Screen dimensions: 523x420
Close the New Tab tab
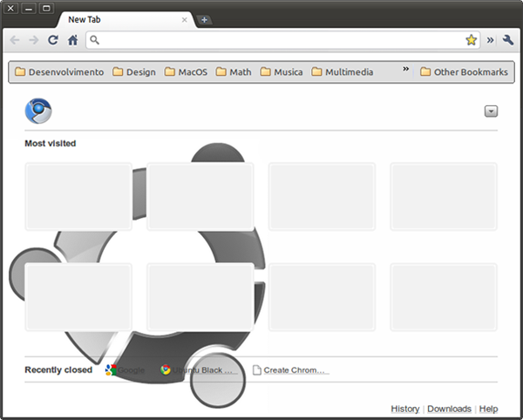184,19
